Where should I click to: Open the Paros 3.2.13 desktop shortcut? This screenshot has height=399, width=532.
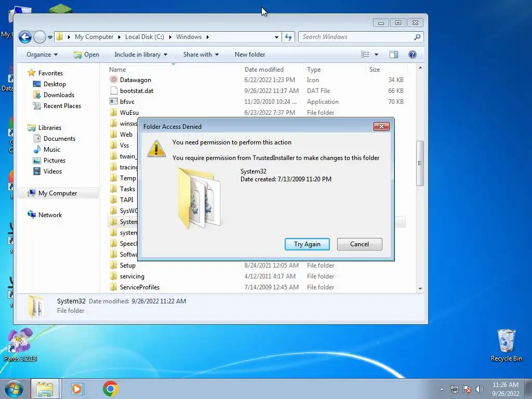(20, 345)
